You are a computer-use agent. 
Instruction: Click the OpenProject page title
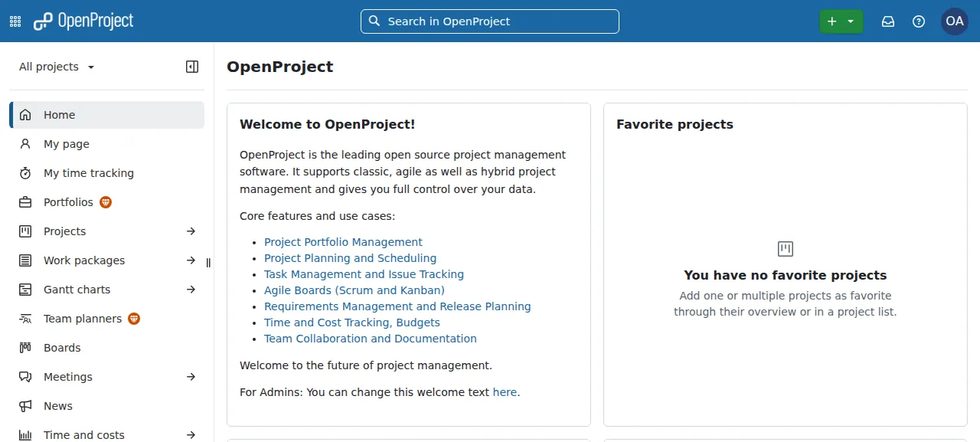280,67
